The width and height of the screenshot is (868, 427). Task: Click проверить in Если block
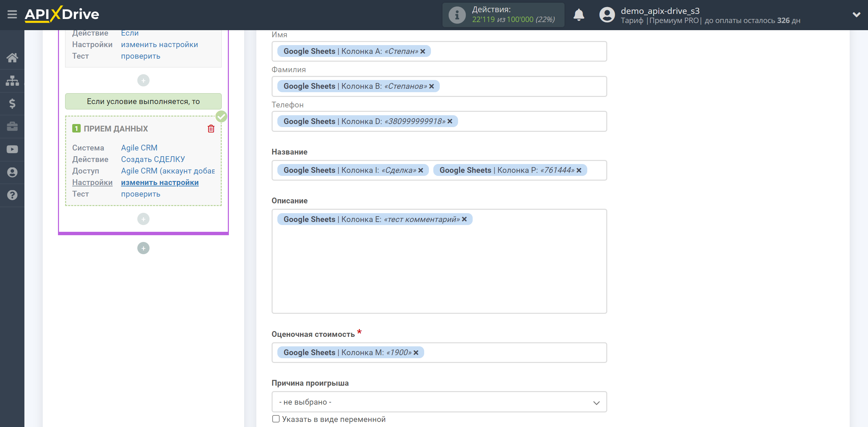[x=141, y=56]
